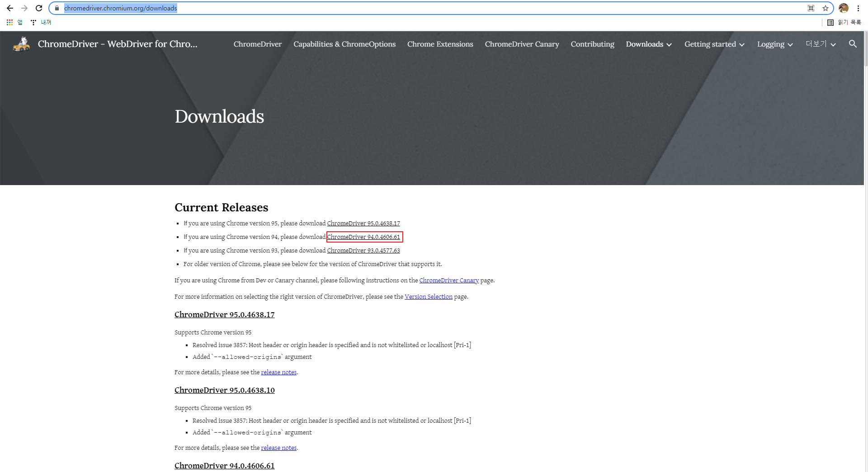Open the Chrome profile avatar
868x472 pixels.
(x=844, y=8)
